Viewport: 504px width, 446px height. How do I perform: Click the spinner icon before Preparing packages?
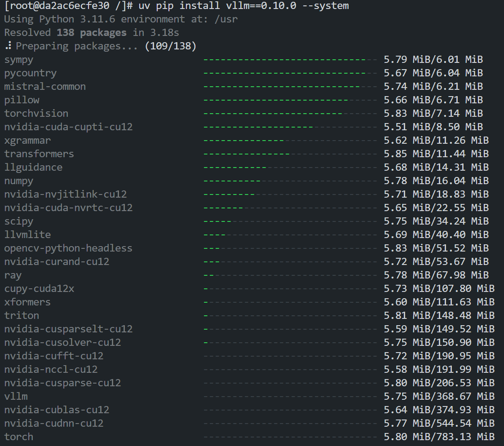click(8, 46)
